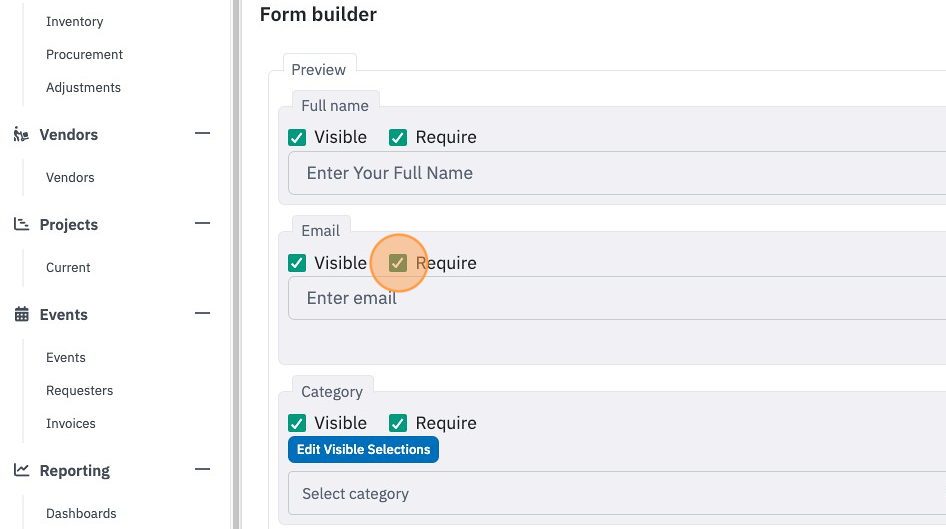Click the Projects chart icon in sidebar
This screenshot has width=946, height=529.
tap(21, 224)
